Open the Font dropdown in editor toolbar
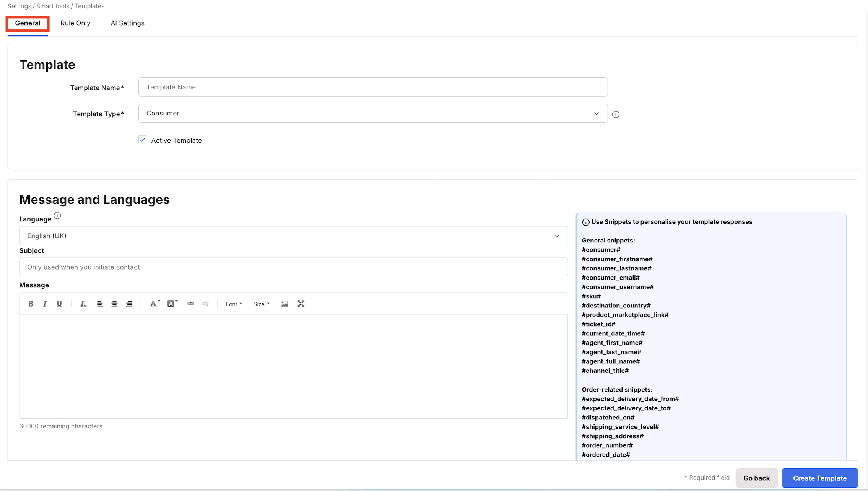Screen dimensions: 868x491 (234, 304)
